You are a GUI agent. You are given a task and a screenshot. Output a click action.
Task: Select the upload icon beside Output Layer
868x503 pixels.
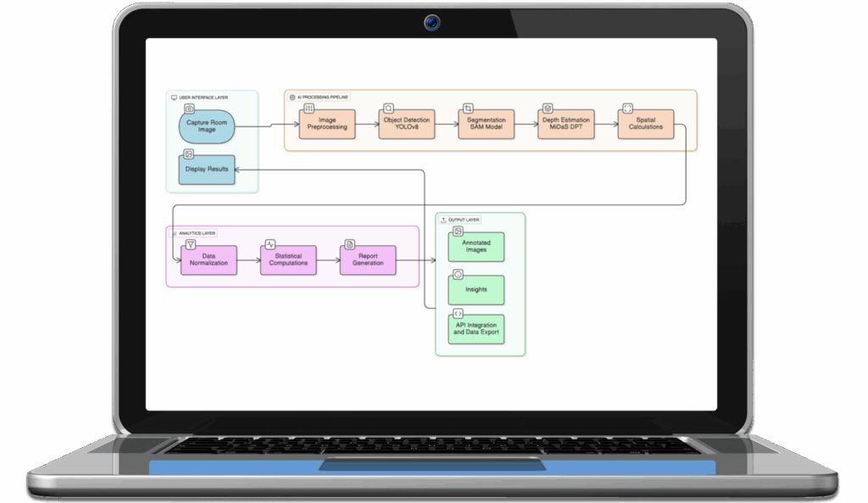[x=443, y=220]
